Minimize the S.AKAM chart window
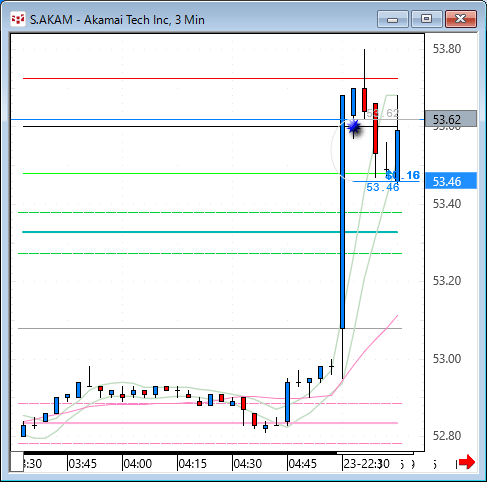 (x=393, y=19)
